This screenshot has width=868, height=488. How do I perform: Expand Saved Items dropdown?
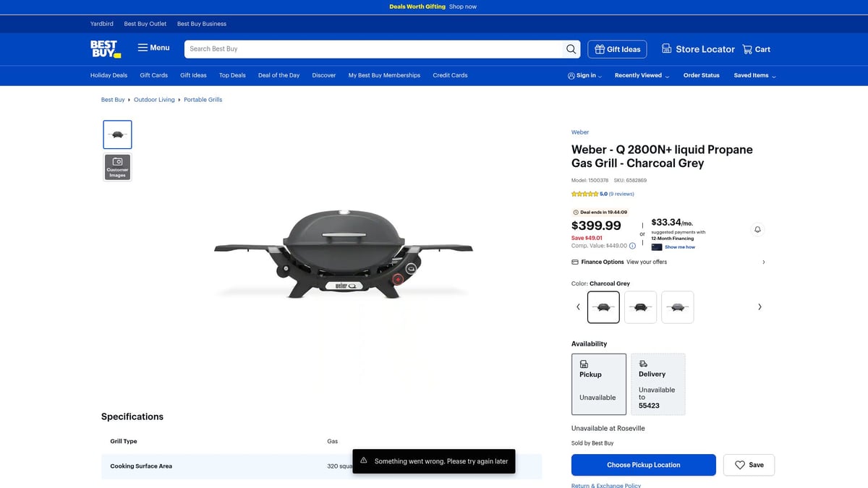tap(754, 75)
